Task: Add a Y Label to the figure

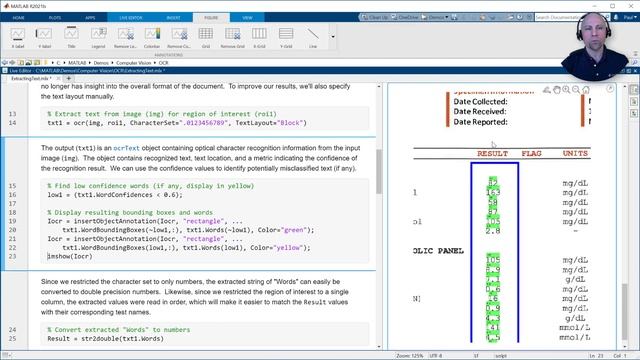Action: click(x=44, y=37)
